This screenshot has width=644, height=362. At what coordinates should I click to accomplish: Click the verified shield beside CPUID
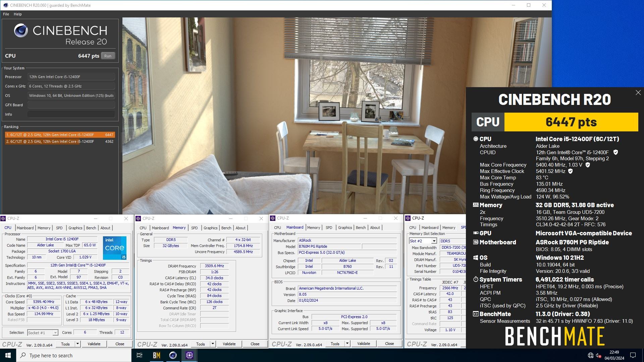tap(615, 152)
